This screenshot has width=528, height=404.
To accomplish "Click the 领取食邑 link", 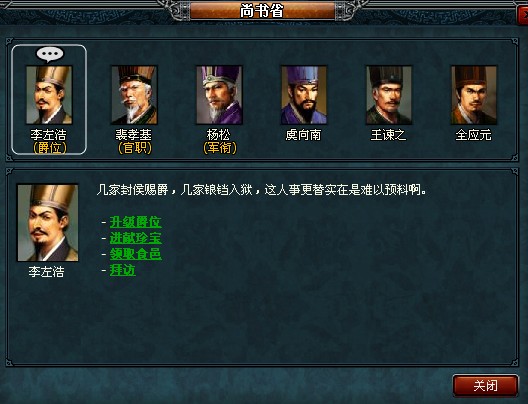I will (x=136, y=254).
